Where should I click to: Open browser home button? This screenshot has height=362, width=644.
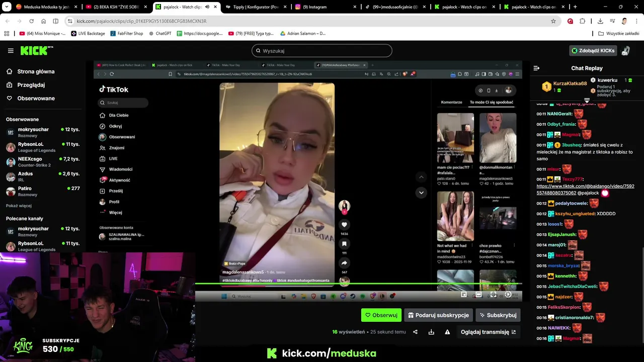tap(43, 21)
